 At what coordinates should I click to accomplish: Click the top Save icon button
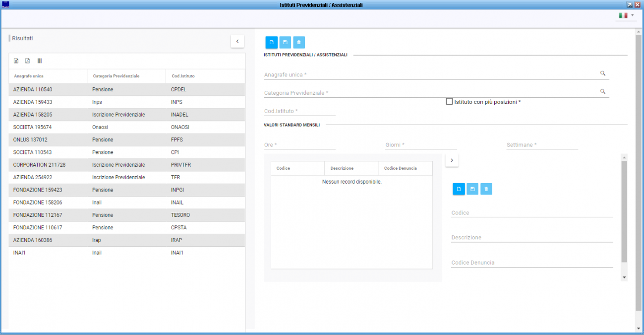pyautogui.click(x=285, y=42)
